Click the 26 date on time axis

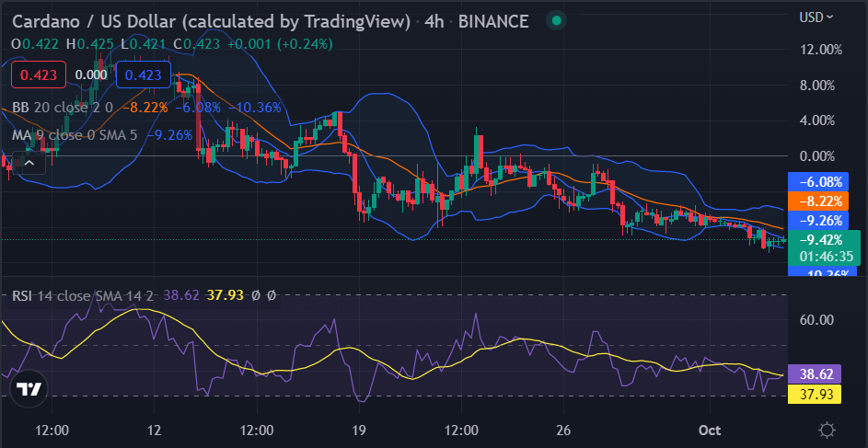click(x=563, y=430)
